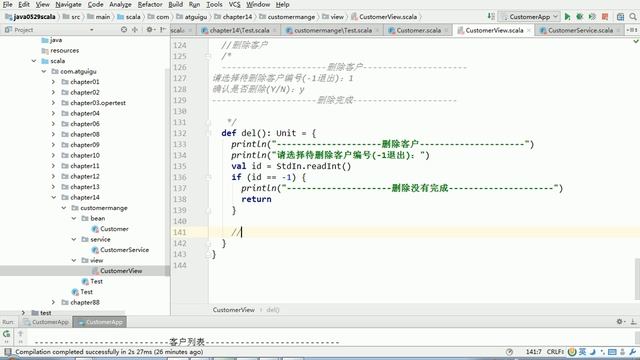
Task: Select CustomerView in the project tree
Action: 121,271
